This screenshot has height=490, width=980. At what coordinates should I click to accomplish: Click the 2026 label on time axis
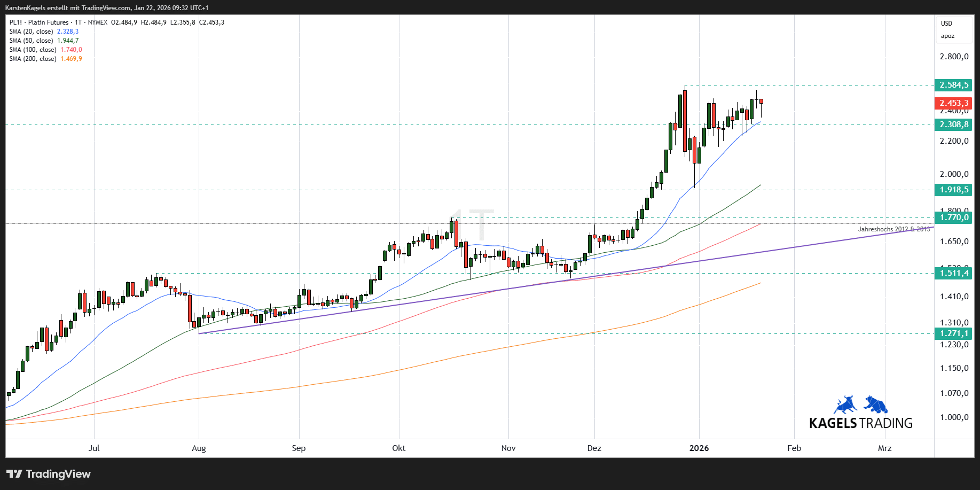pos(699,448)
